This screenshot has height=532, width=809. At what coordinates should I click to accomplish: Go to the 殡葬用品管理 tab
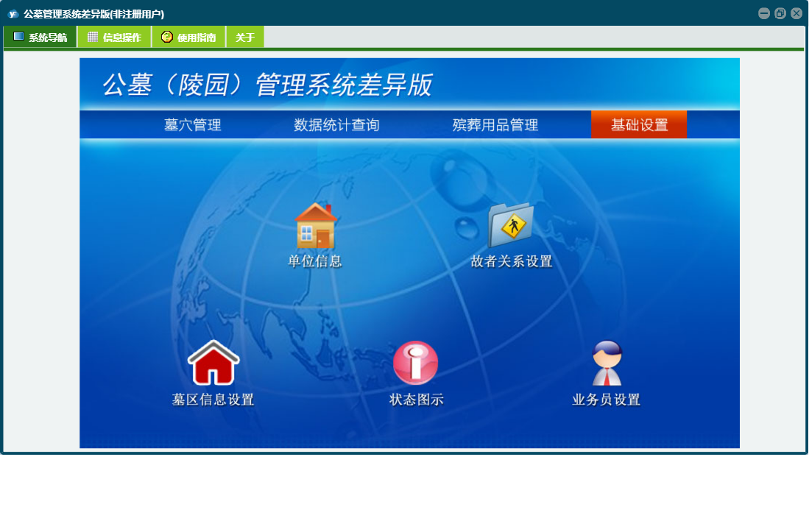coord(495,125)
